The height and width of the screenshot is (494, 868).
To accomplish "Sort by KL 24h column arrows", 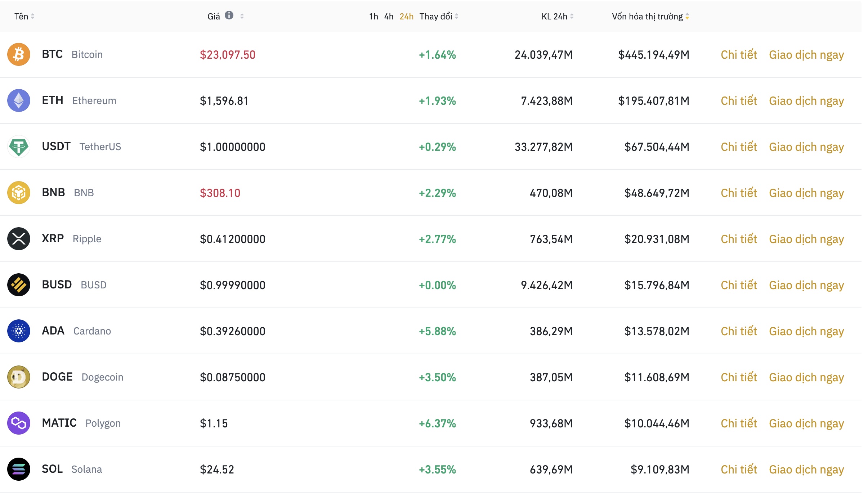I will pos(572,16).
